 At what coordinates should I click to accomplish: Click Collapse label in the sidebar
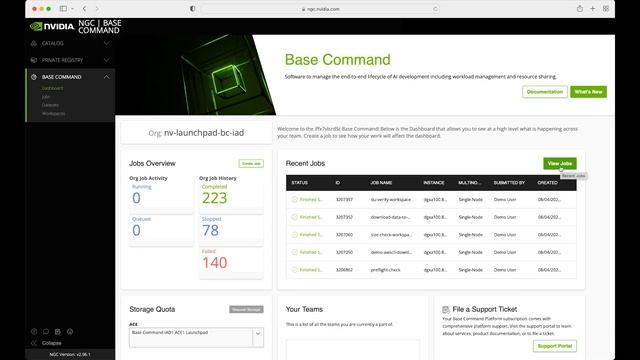[x=51, y=343]
